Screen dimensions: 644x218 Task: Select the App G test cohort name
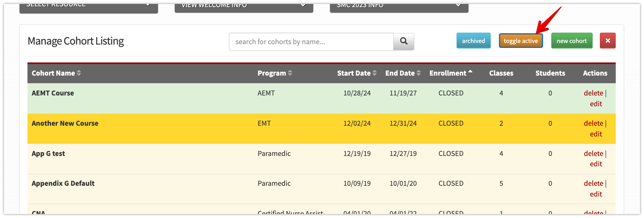[48, 154]
